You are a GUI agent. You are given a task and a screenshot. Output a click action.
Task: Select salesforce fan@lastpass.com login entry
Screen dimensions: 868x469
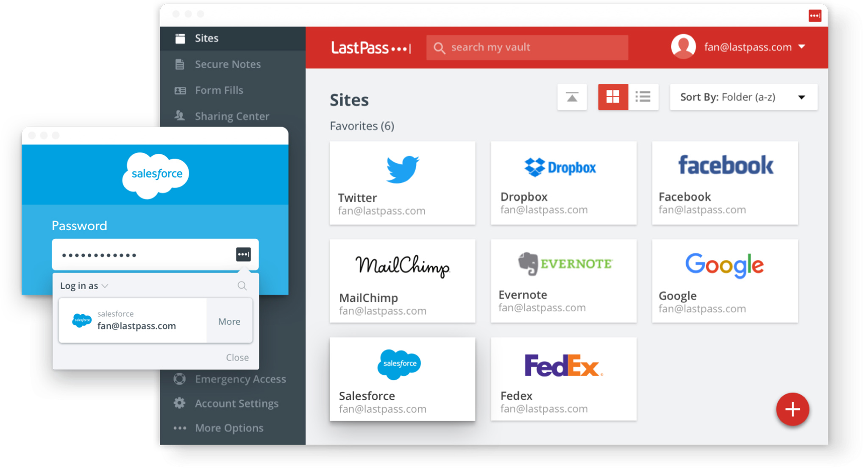pos(133,321)
